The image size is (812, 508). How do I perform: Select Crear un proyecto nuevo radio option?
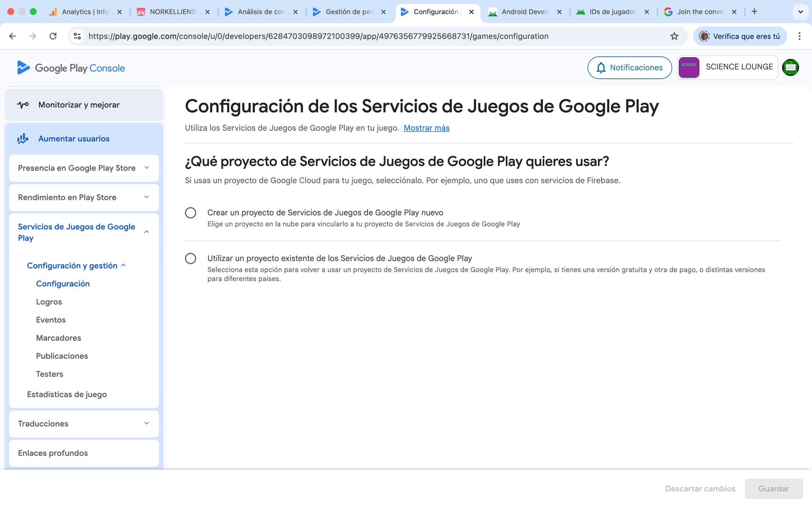tap(190, 213)
